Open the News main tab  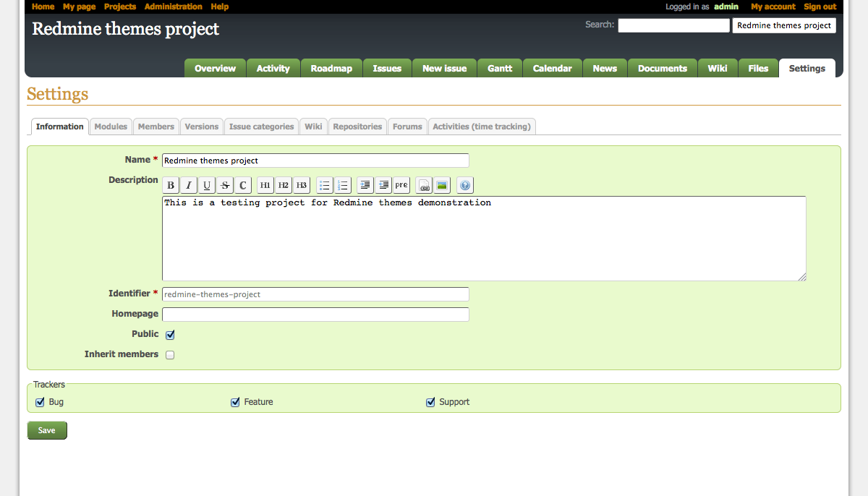tap(605, 69)
